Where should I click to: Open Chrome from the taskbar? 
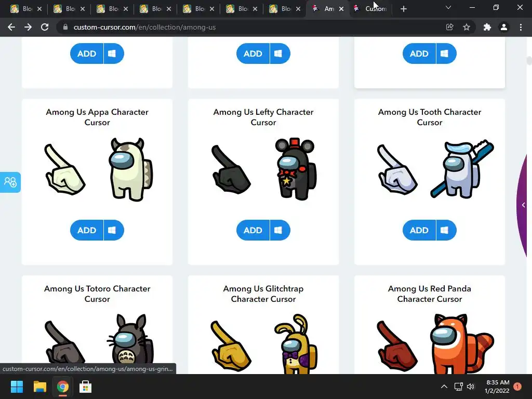point(62,387)
